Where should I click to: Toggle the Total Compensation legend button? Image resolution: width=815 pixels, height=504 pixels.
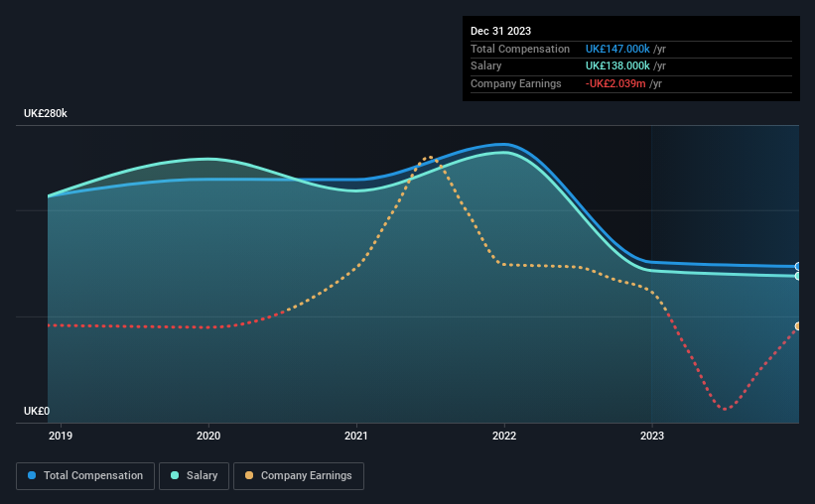[85, 476]
